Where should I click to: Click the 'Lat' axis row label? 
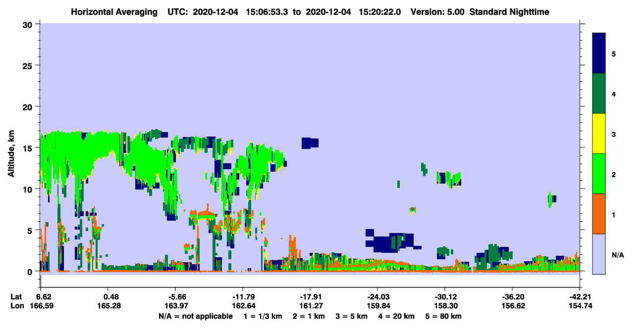point(16,297)
